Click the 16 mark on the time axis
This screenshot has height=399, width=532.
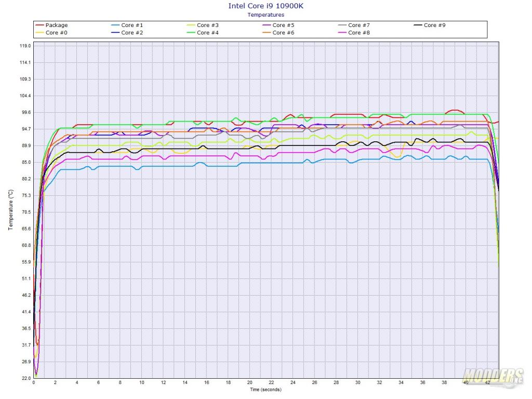tap(207, 382)
